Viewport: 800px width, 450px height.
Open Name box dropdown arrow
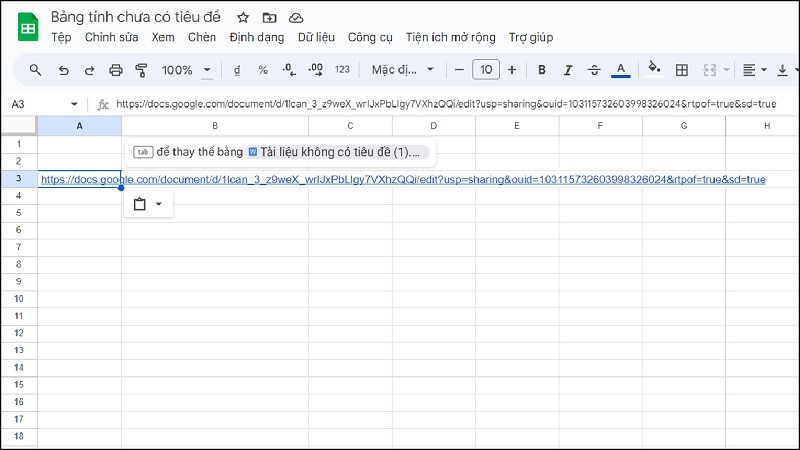click(x=74, y=104)
